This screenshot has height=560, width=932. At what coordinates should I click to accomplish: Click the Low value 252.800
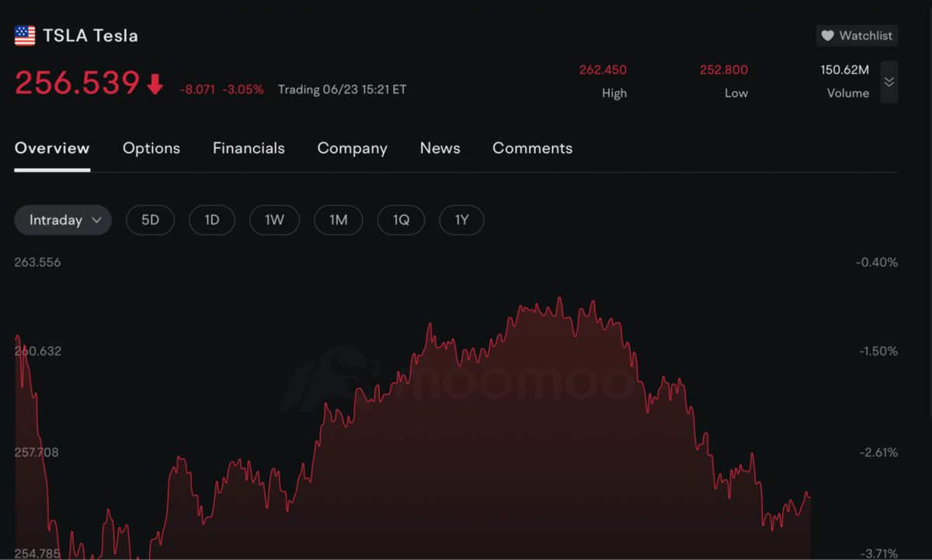click(724, 70)
